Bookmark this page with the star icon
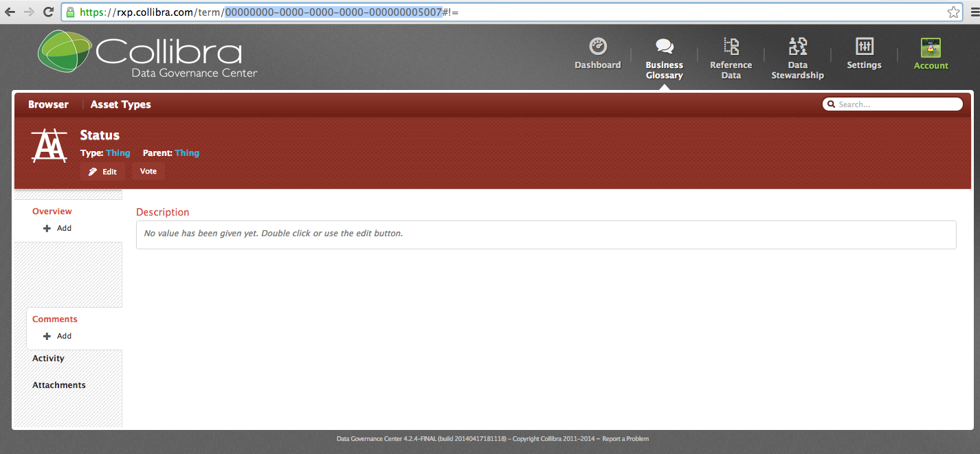Image resolution: width=980 pixels, height=454 pixels. coord(953,12)
